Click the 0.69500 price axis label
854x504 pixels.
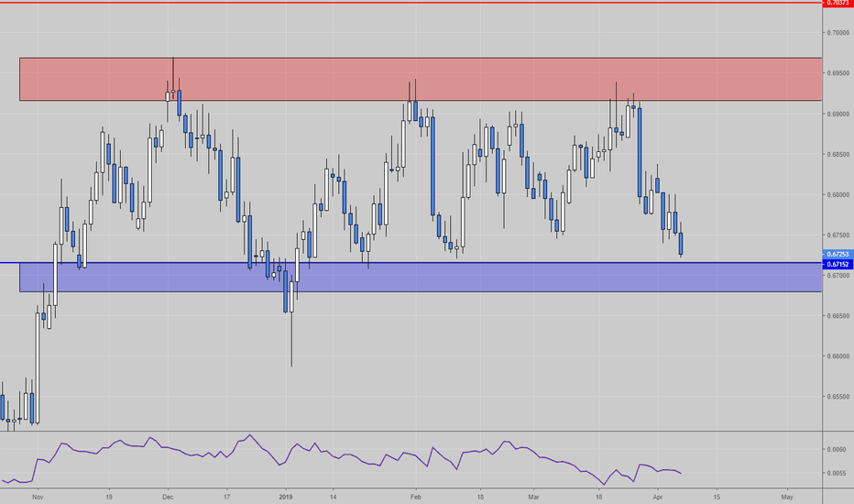(838, 73)
